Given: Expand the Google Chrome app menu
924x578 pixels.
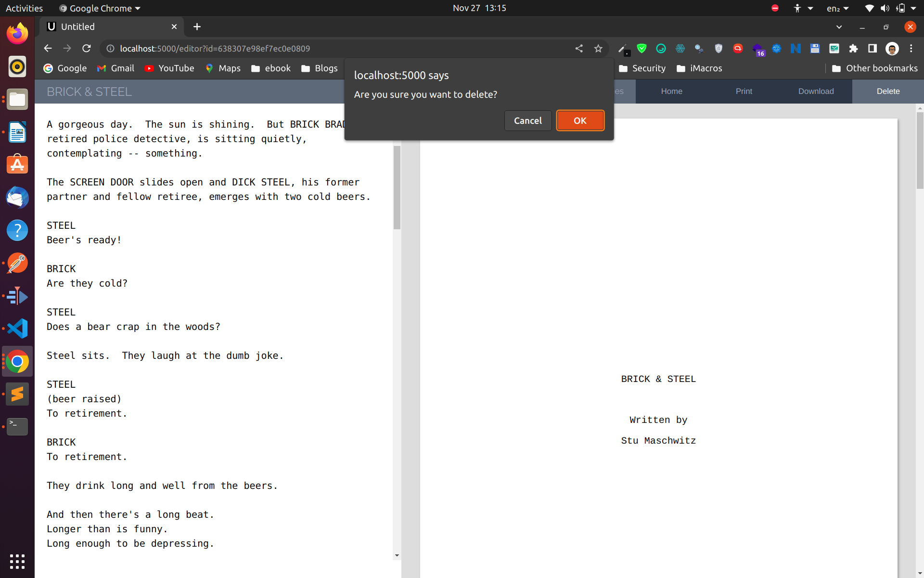Looking at the screenshot, I should (x=100, y=8).
